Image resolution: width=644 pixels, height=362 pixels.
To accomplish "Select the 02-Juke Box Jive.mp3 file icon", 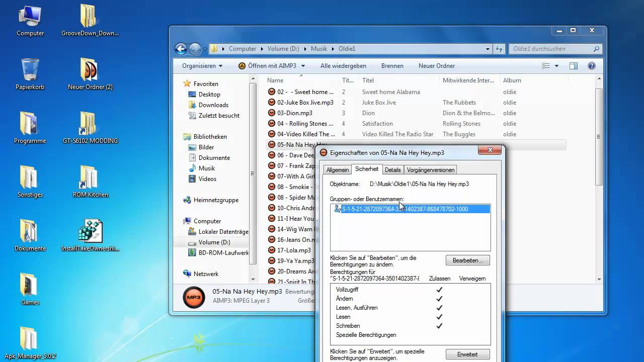I will pyautogui.click(x=272, y=103).
